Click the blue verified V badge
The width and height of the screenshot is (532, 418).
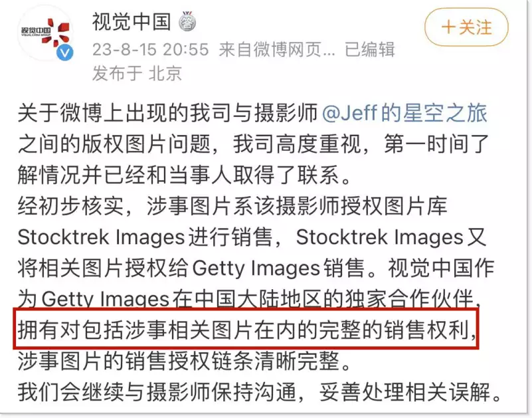tap(65, 52)
